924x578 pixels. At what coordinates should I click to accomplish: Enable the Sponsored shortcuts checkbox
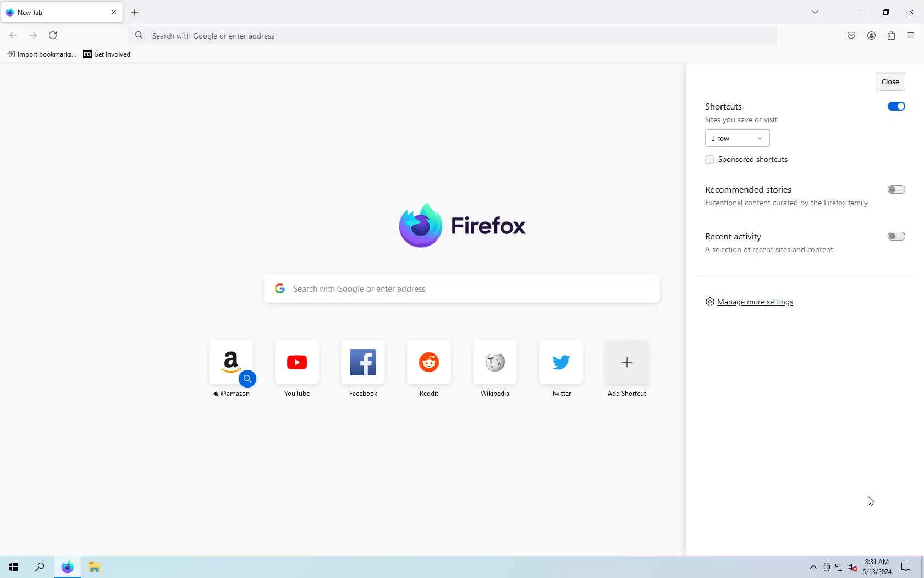[x=710, y=160]
